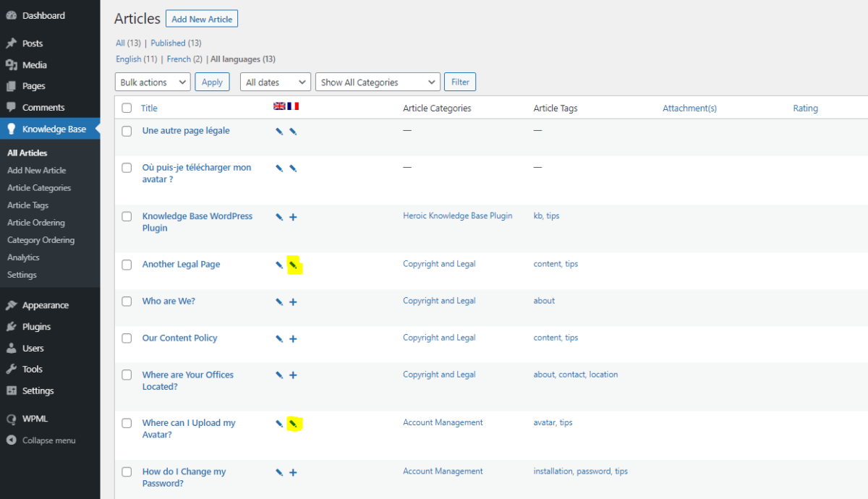This screenshot has height=499, width=868.
Task: Check the Where are Your Offices Located row
Action: pyautogui.click(x=127, y=375)
